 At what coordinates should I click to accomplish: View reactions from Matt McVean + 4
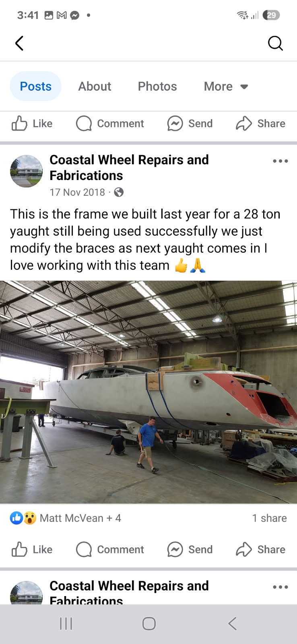[66, 518]
